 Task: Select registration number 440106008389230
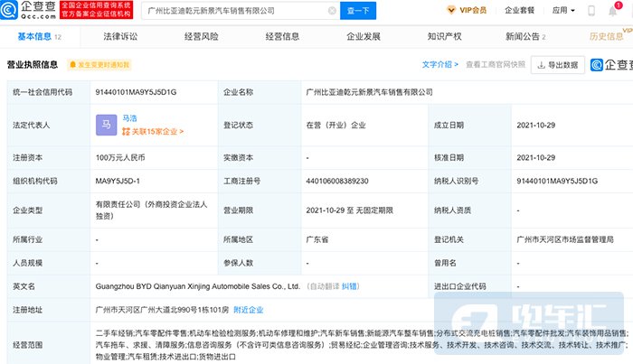337,181
